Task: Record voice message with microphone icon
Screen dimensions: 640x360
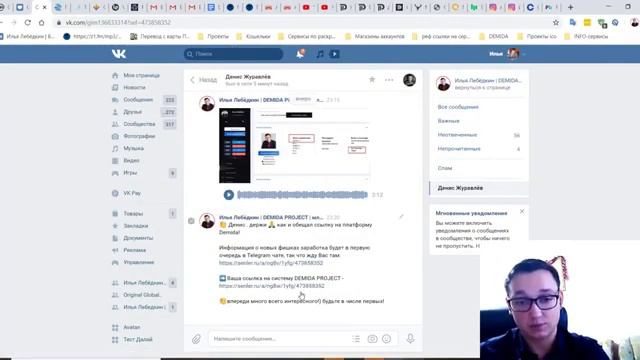Action: point(410,338)
